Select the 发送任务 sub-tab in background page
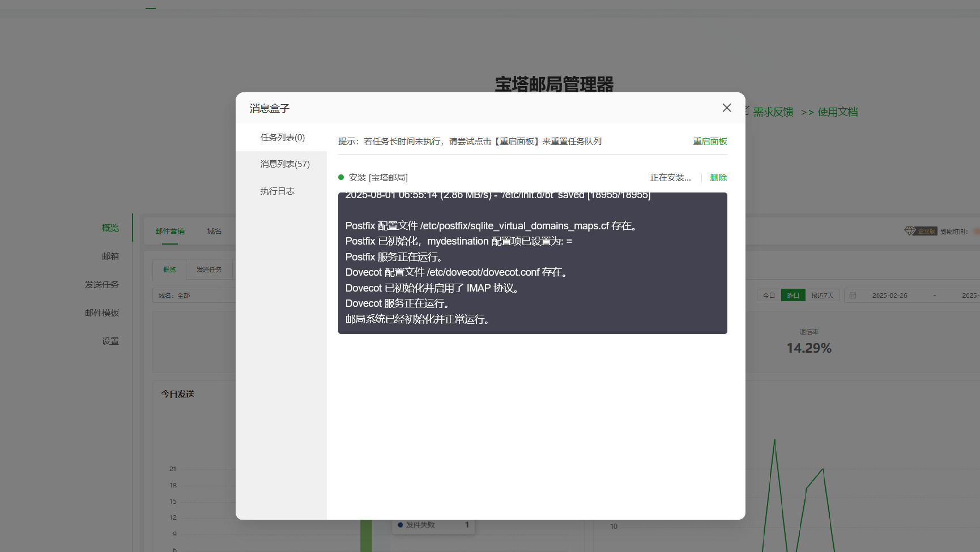Image resolution: width=980 pixels, height=552 pixels. (209, 269)
